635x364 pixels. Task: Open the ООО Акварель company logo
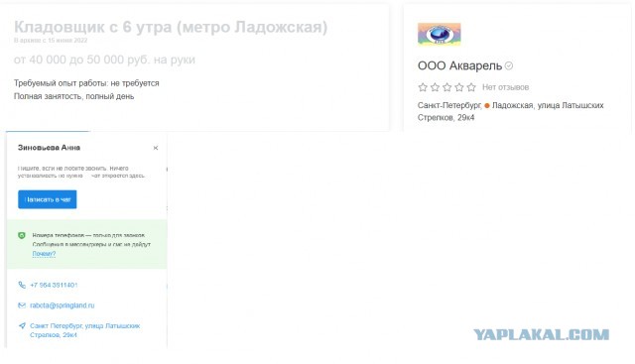click(439, 34)
